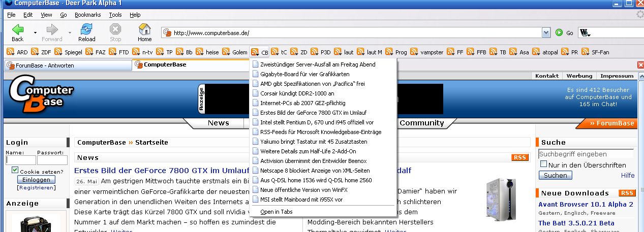Open the News navigation tab
Viewport: 644px width, 232px height.
click(x=219, y=123)
